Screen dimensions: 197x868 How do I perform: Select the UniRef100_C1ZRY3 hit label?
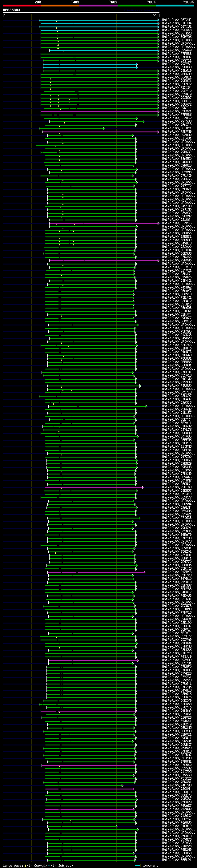pyautogui.click(x=177, y=572)
